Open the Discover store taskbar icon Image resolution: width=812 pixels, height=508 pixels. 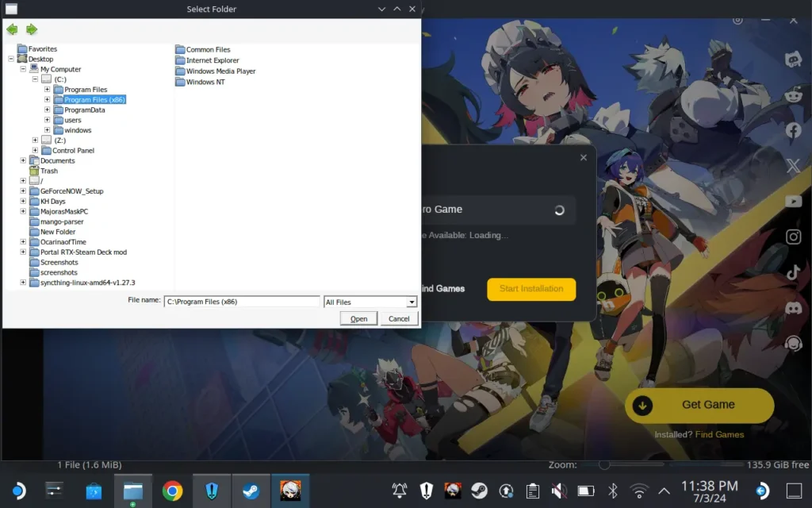click(94, 491)
